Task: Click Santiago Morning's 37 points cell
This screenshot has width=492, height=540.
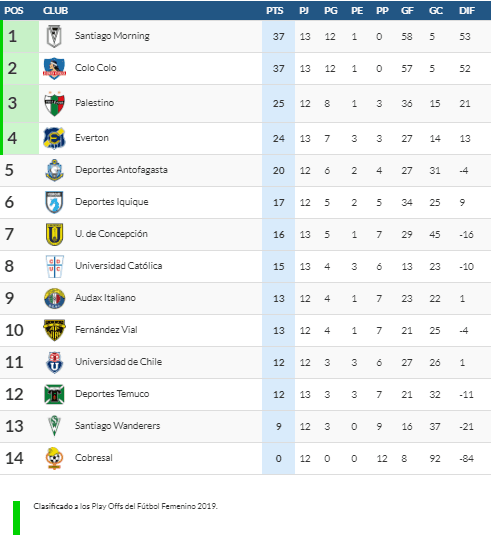Action: 278,37
